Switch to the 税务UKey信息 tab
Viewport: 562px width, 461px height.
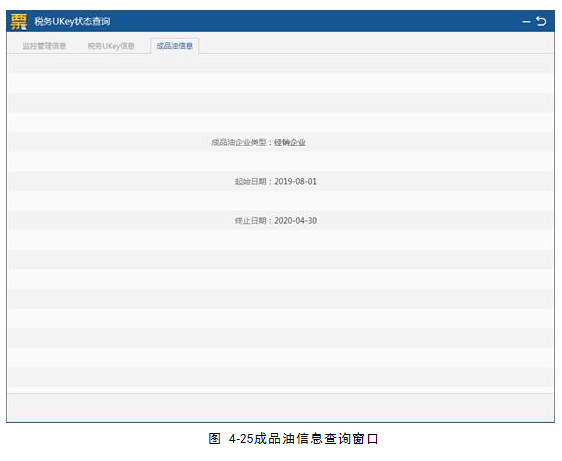tap(111, 46)
